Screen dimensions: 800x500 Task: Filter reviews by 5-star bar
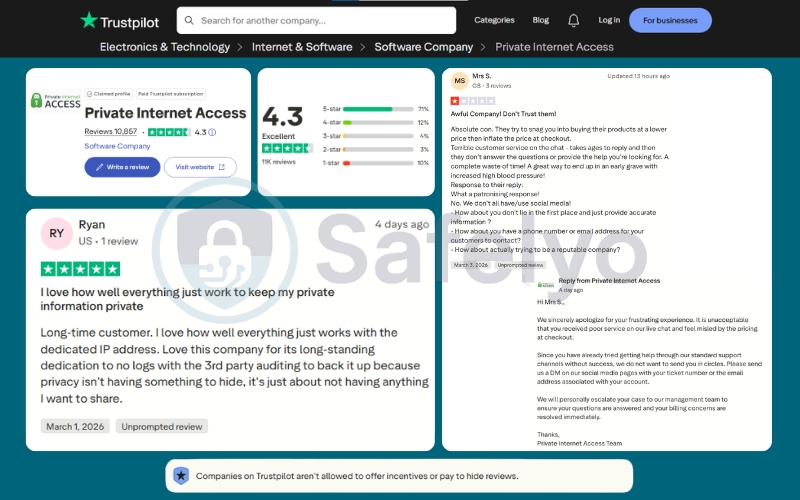point(376,109)
